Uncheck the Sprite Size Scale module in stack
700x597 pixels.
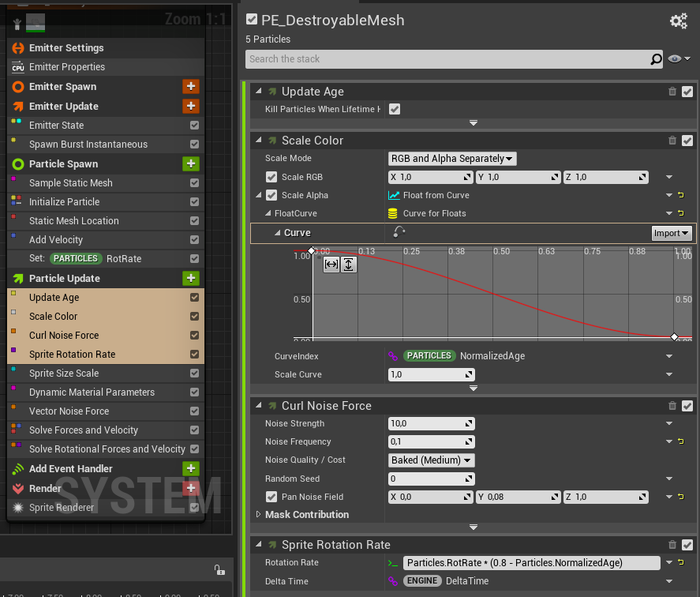pos(194,374)
